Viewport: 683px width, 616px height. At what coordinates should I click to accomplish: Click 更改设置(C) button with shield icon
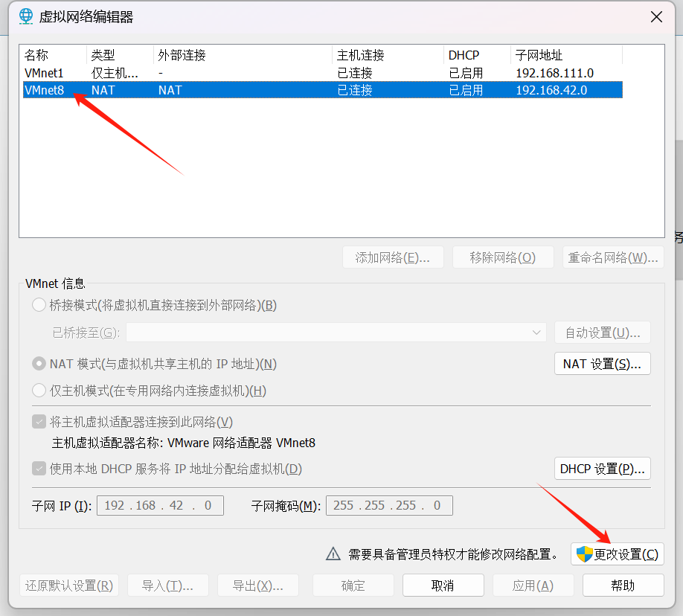coord(618,554)
